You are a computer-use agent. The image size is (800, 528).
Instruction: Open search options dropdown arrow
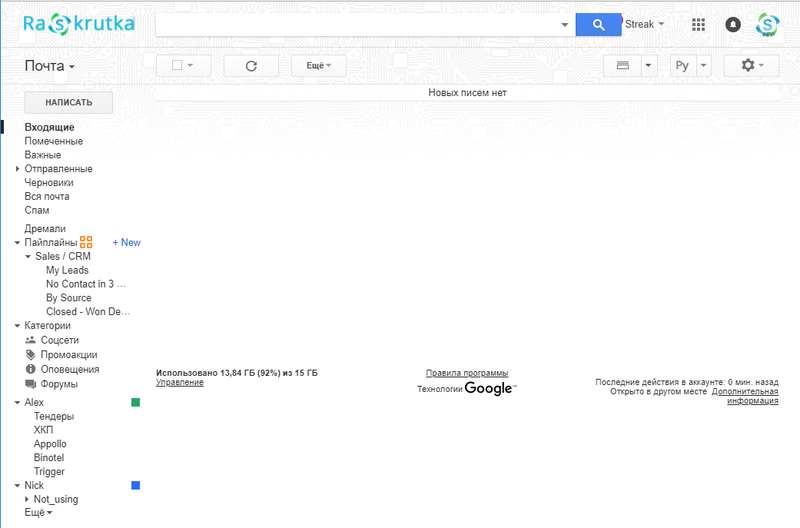[x=564, y=24]
